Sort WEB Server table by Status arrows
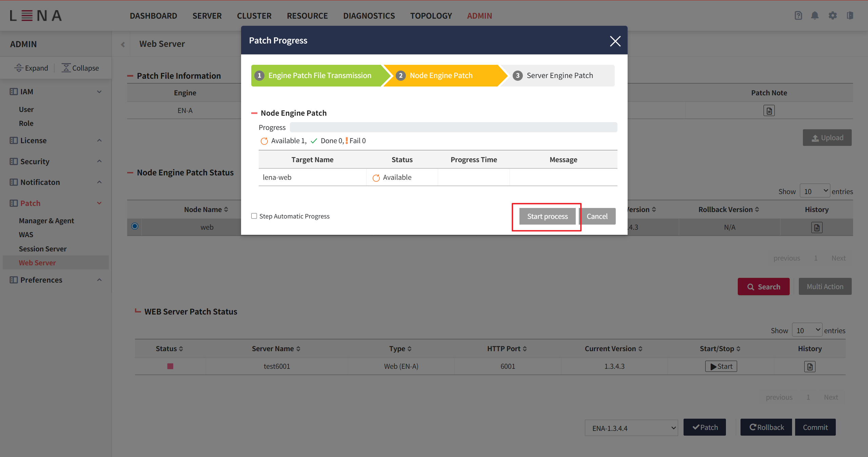Image resolution: width=868 pixels, height=457 pixels. [x=181, y=349]
